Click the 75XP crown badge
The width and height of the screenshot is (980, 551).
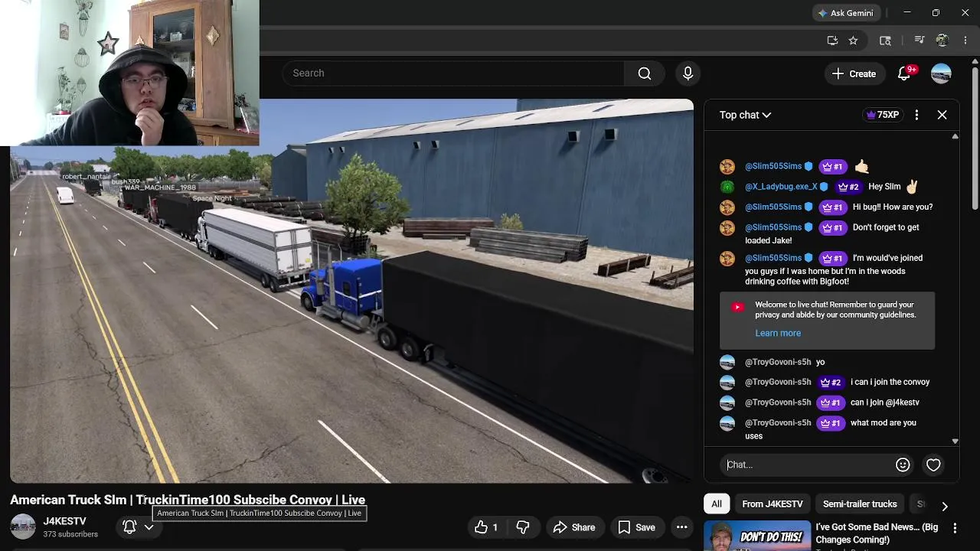pos(882,115)
